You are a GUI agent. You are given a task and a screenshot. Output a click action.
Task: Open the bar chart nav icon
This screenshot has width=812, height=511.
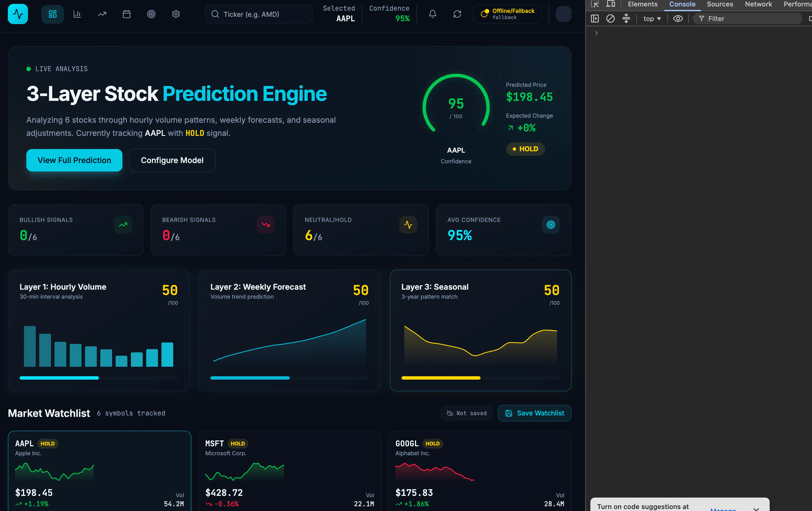(77, 14)
